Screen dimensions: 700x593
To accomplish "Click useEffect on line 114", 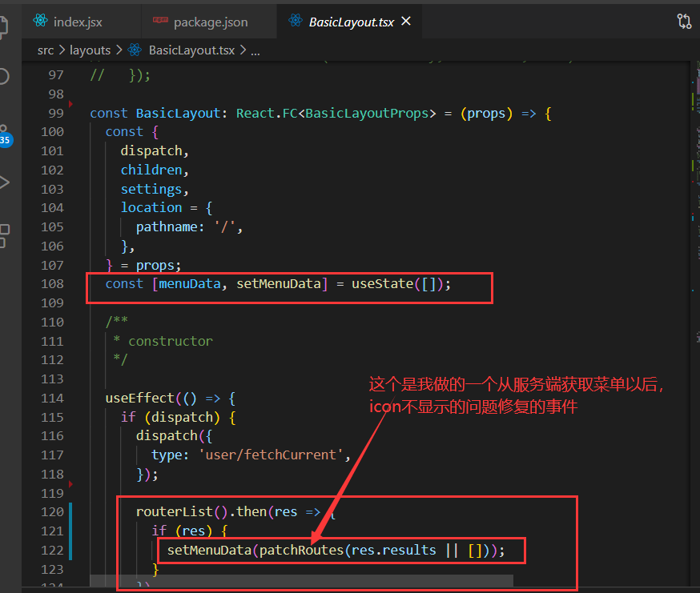I will pyautogui.click(x=139, y=398).
